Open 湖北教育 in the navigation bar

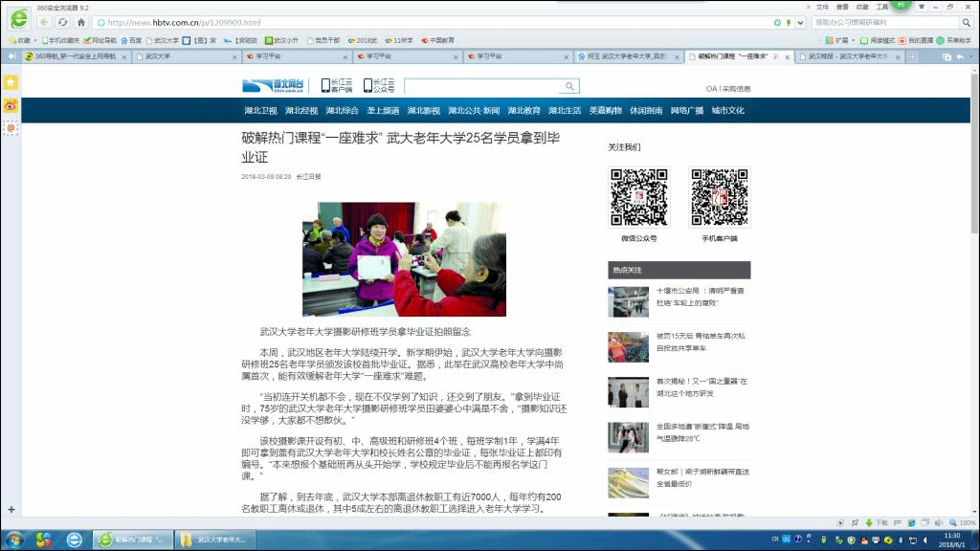[523, 111]
